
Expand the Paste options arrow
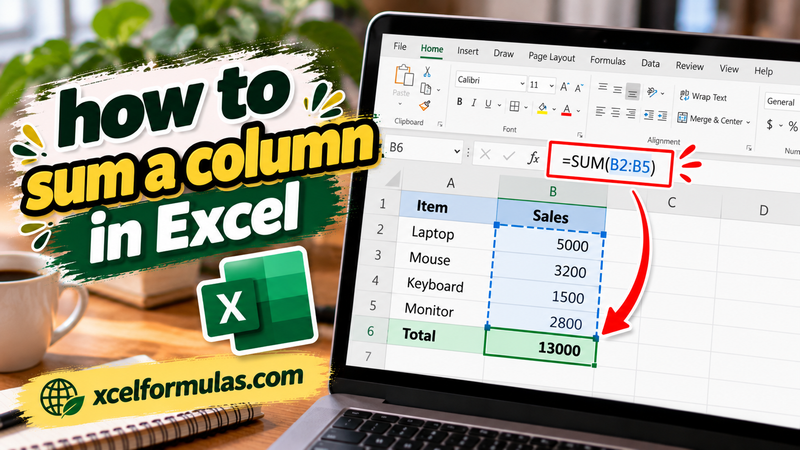pyautogui.click(x=400, y=104)
